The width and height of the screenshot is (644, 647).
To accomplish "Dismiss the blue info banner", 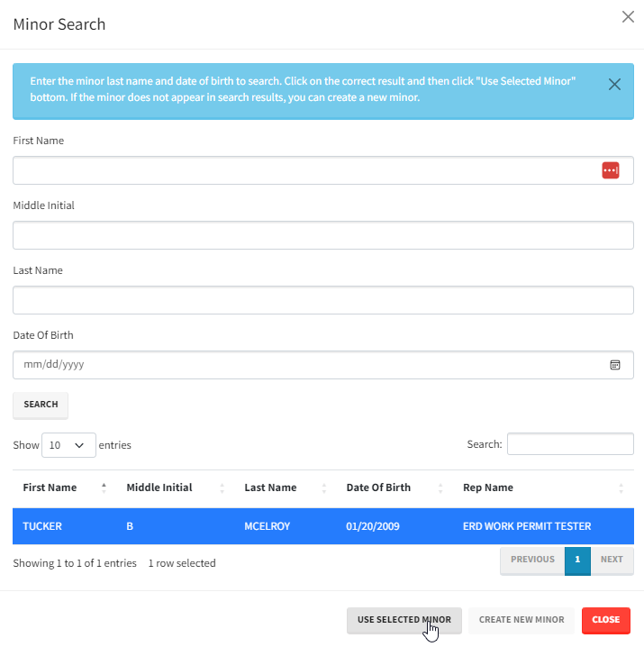I will [x=614, y=85].
